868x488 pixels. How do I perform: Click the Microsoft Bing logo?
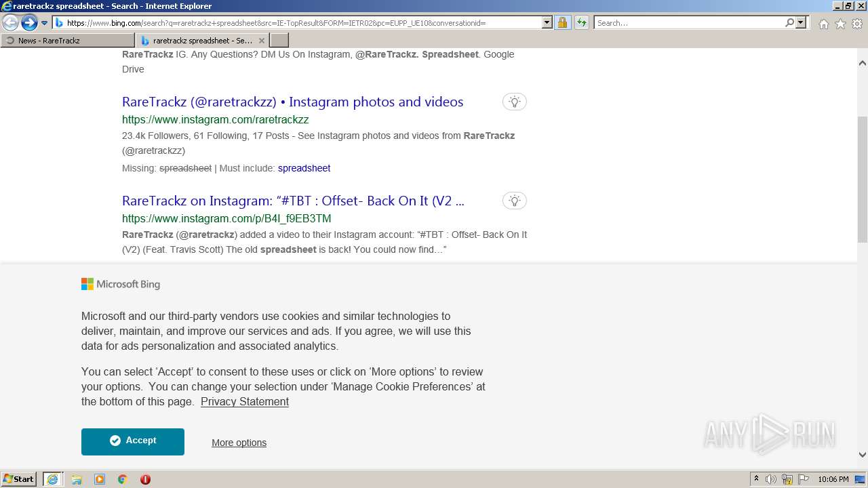coord(121,284)
